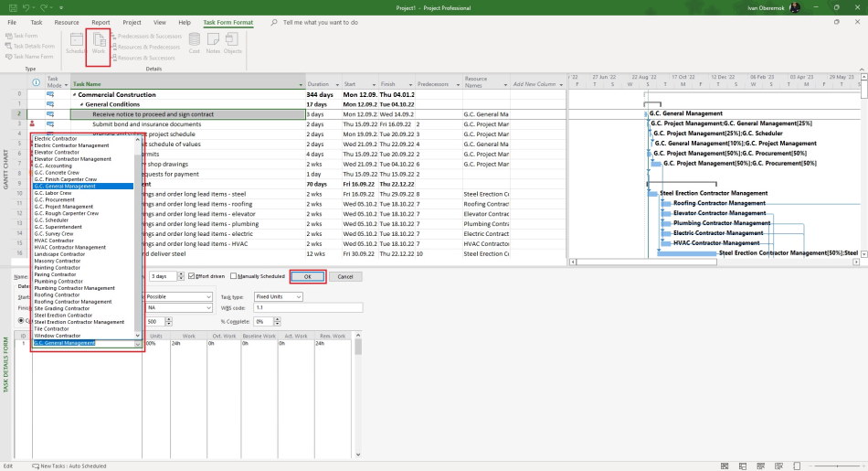This screenshot has width=868, height=471.
Task: Open the Predecessors column filter arrow
Action: tap(458, 85)
